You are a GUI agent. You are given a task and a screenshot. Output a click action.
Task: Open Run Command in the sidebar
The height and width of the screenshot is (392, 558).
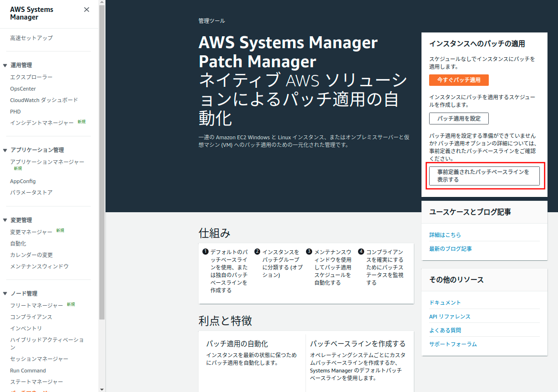[x=28, y=371]
